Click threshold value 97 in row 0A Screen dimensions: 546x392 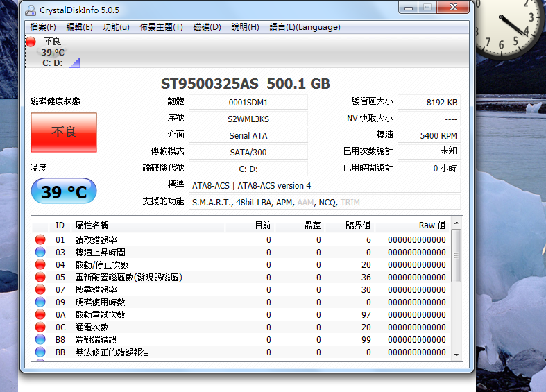(x=366, y=315)
